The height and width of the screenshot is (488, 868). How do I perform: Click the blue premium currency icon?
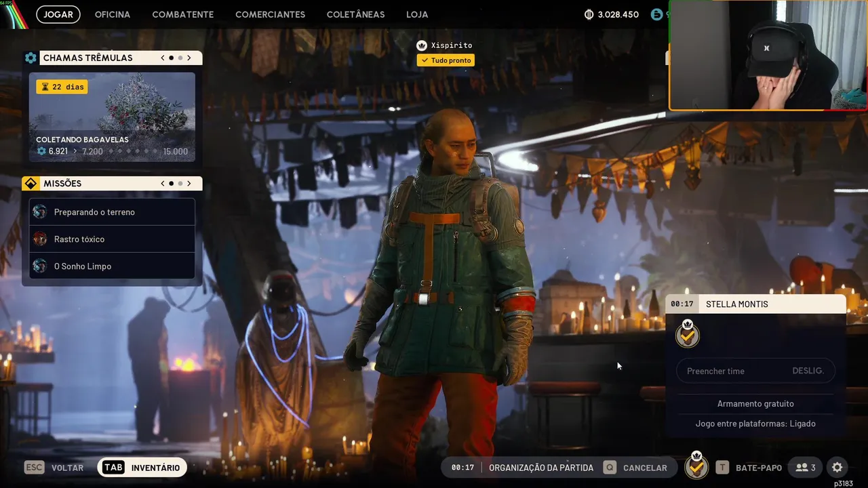click(x=656, y=14)
